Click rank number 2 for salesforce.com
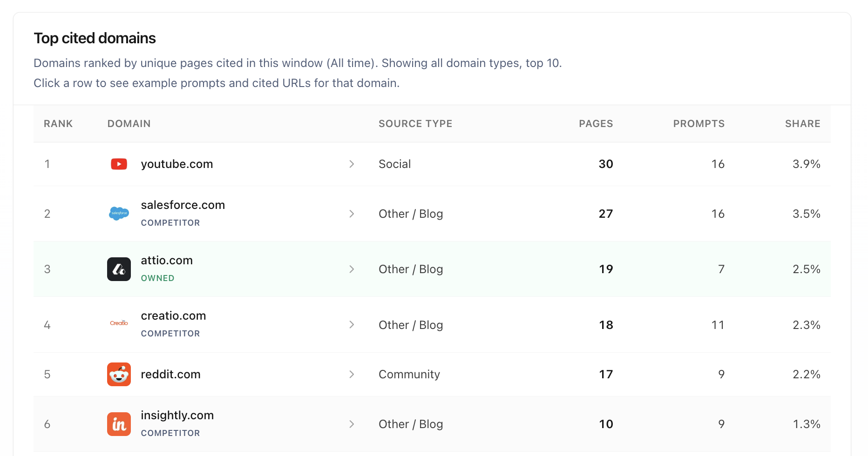868x456 pixels. point(47,214)
